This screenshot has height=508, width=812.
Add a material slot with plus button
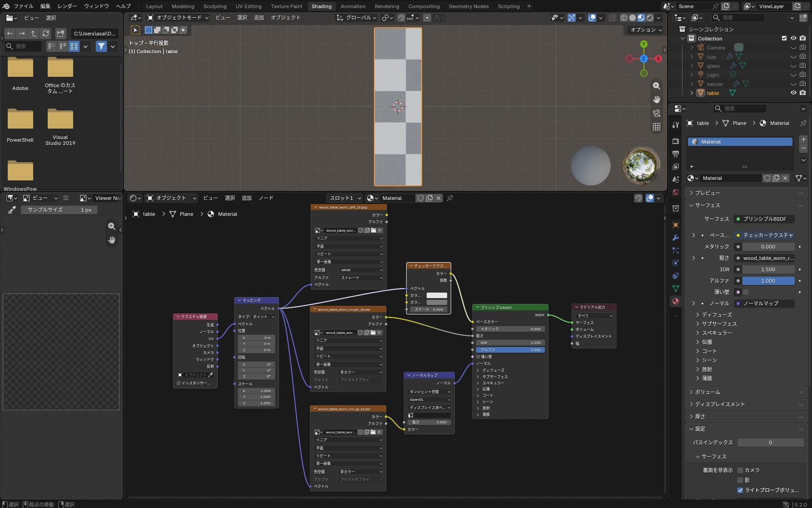coord(803,139)
